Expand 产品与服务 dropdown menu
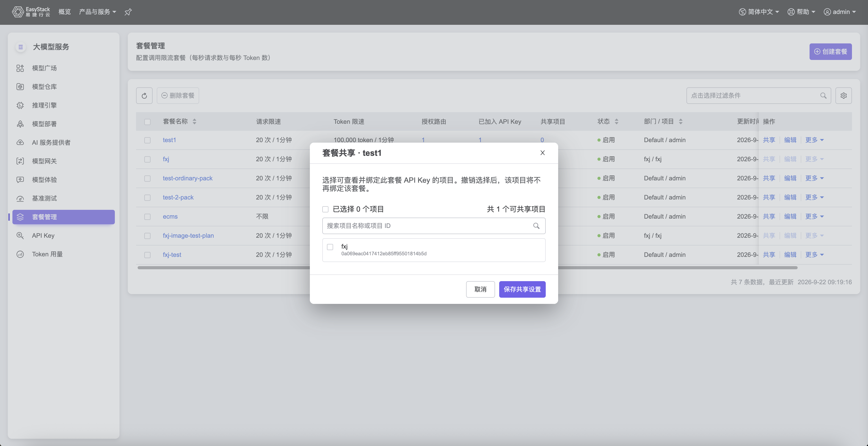Screen dimensions: 868x446 (x=98, y=12)
